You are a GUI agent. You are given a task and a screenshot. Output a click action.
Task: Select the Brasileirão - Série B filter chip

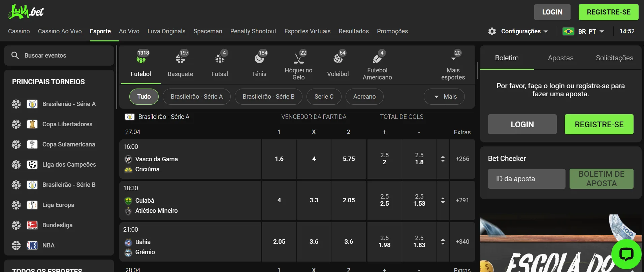pos(268,97)
